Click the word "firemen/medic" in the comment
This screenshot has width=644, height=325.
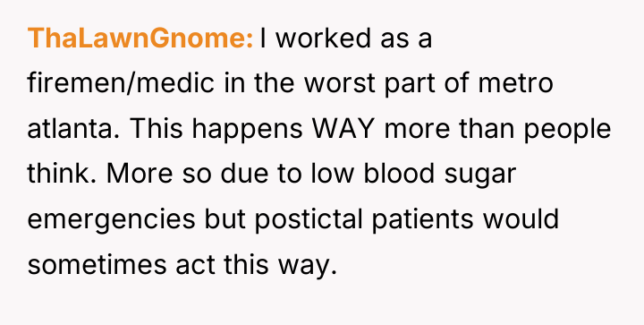click(121, 83)
